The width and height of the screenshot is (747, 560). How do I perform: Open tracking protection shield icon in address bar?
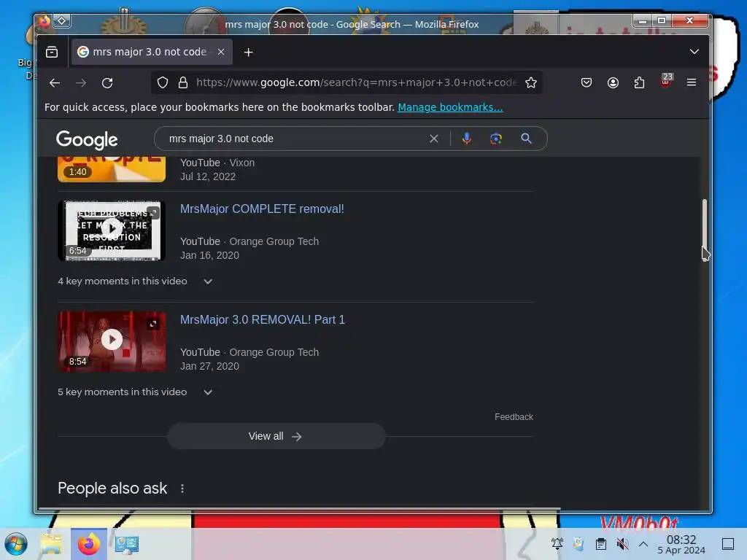click(163, 82)
